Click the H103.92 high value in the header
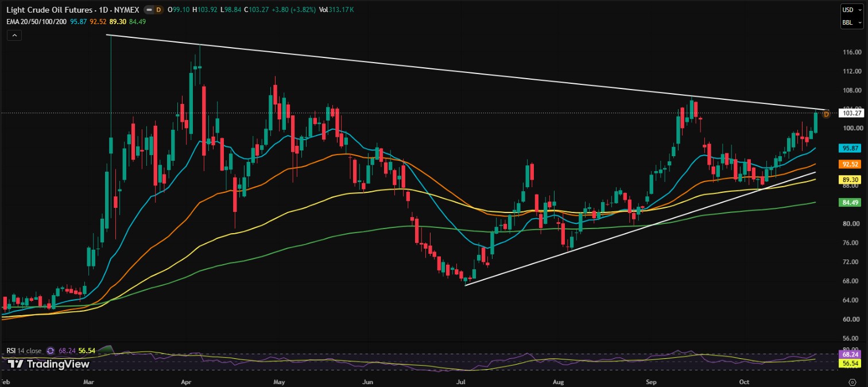Viewport: 868px width, 387px height. [206, 10]
